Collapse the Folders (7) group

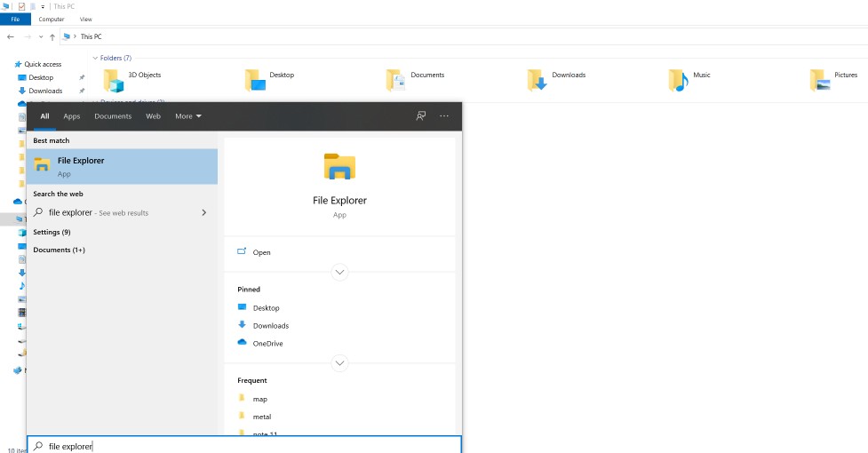pyautogui.click(x=95, y=58)
